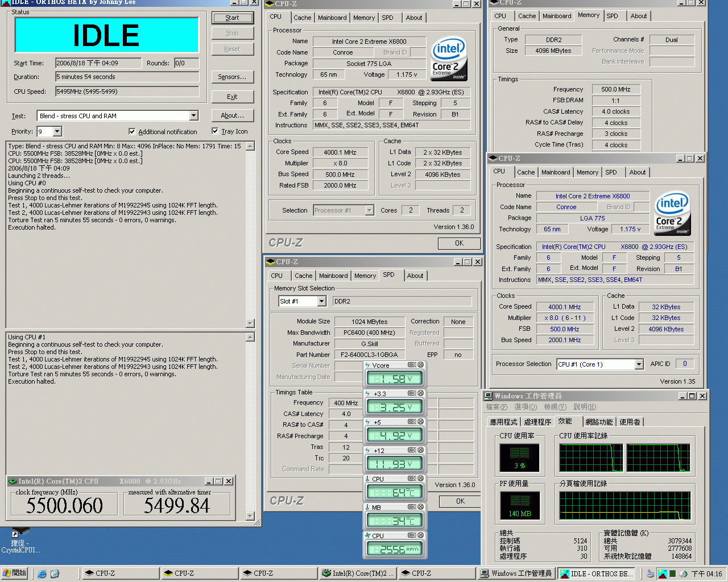The width and height of the screenshot is (728, 582).
Task: Toggle the Tray Icon checkbox in ORTHOS
Action: pos(215,131)
